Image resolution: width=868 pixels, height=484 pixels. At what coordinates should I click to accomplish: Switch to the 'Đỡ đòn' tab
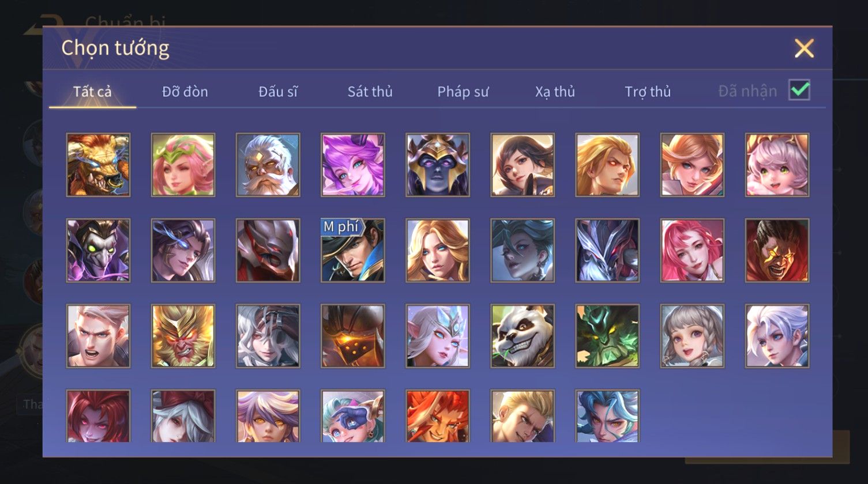pos(185,92)
